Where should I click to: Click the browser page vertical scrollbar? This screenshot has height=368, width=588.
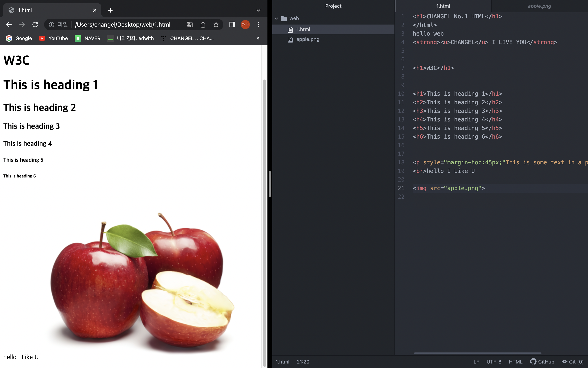tap(264, 223)
